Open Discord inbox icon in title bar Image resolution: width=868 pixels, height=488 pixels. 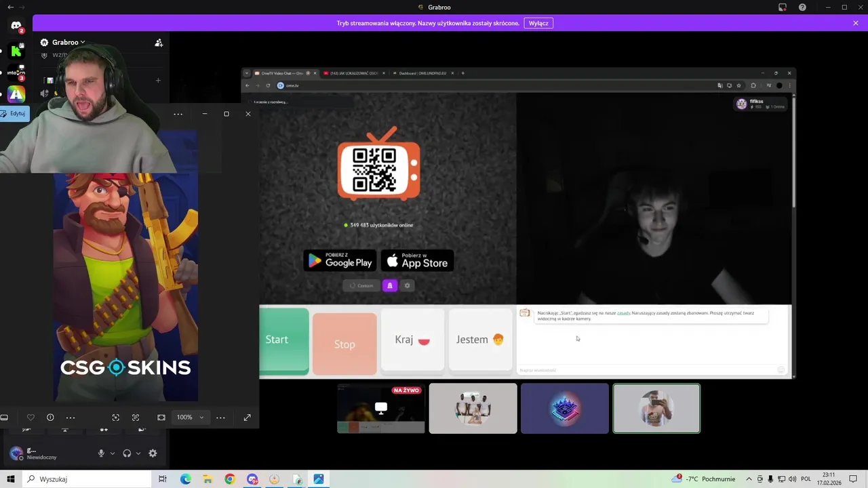(783, 7)
